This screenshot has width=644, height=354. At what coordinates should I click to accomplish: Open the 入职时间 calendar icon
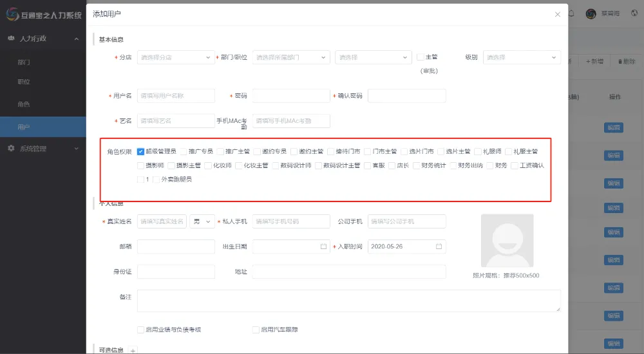tap(439, 247)
